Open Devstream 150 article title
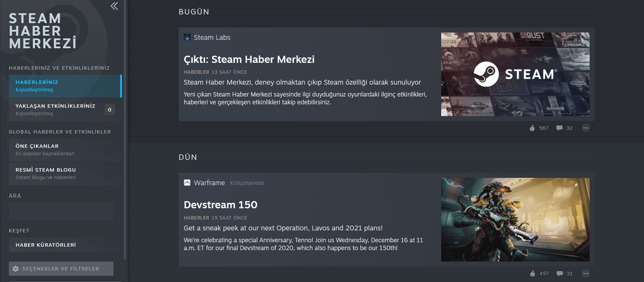This screenshot has height=282, width=644. click(x=220, y=205)
